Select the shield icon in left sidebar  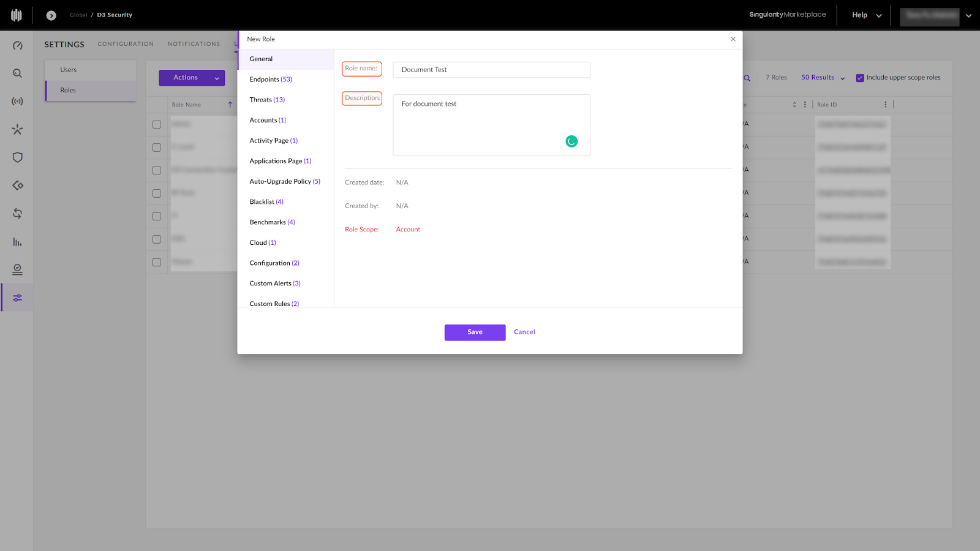tap(17, 157)
